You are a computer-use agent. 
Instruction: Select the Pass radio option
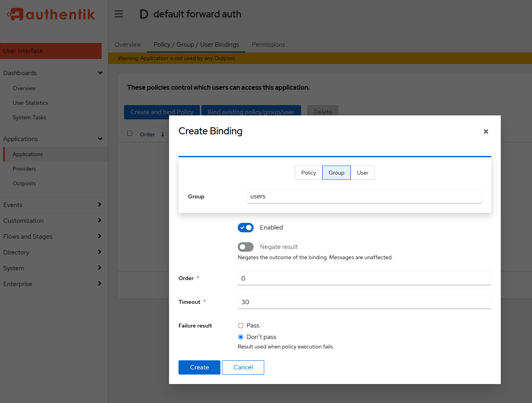point(241,326)
